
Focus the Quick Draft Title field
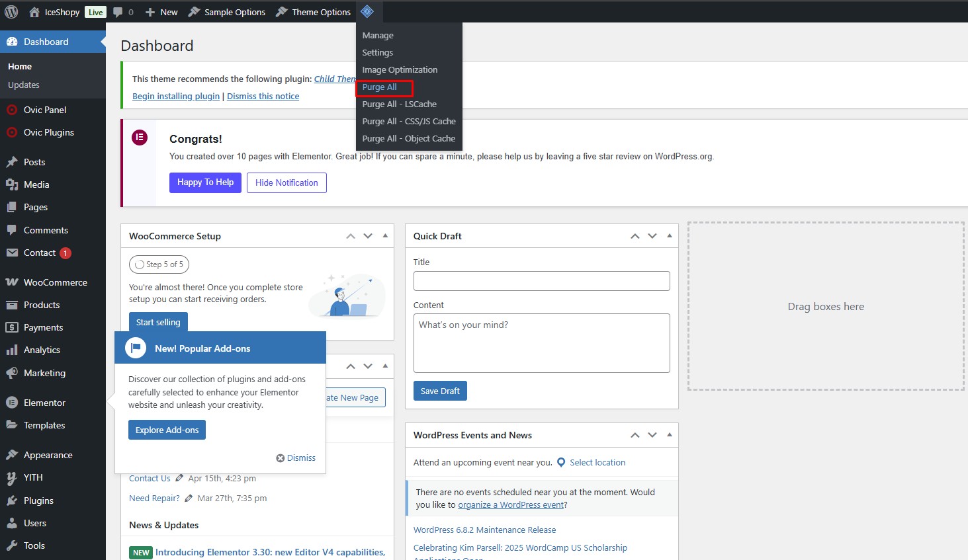coord(541,281)
